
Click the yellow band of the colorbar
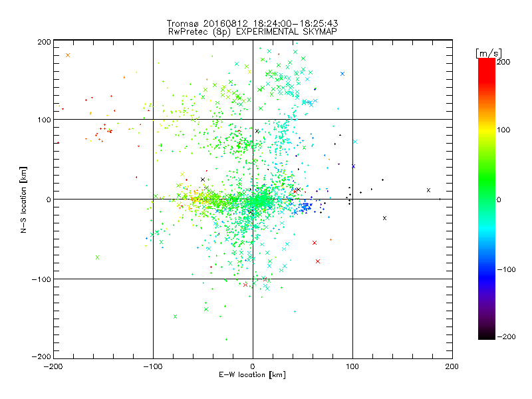(x=487, y=130)
